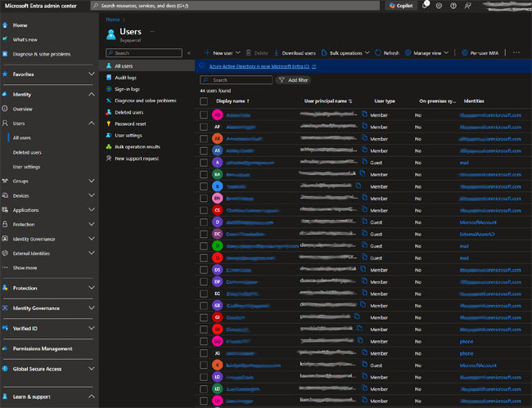
Task: Open the New user dropdown
Action: pos(223,53)
